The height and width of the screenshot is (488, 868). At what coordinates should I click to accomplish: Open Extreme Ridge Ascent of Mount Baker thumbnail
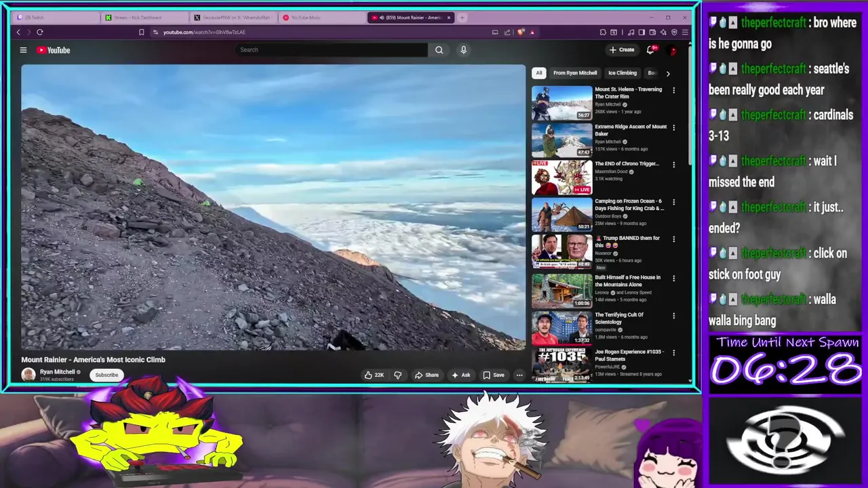[x=561, y=140]
